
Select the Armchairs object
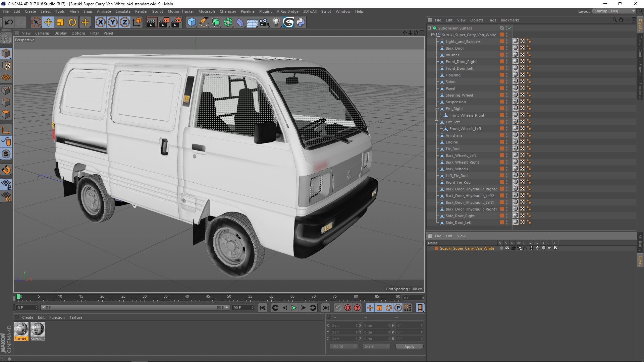[454, 135]
